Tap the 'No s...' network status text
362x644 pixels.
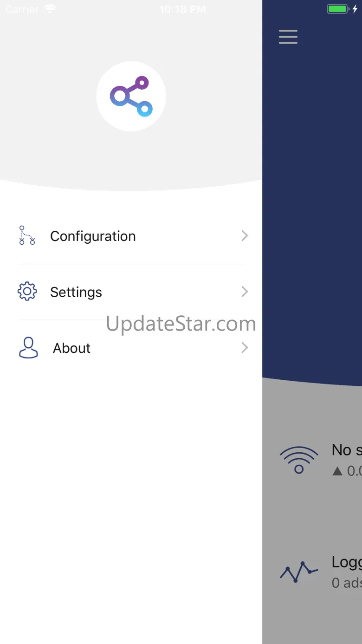pyautogui.click(x=347, y=450)
